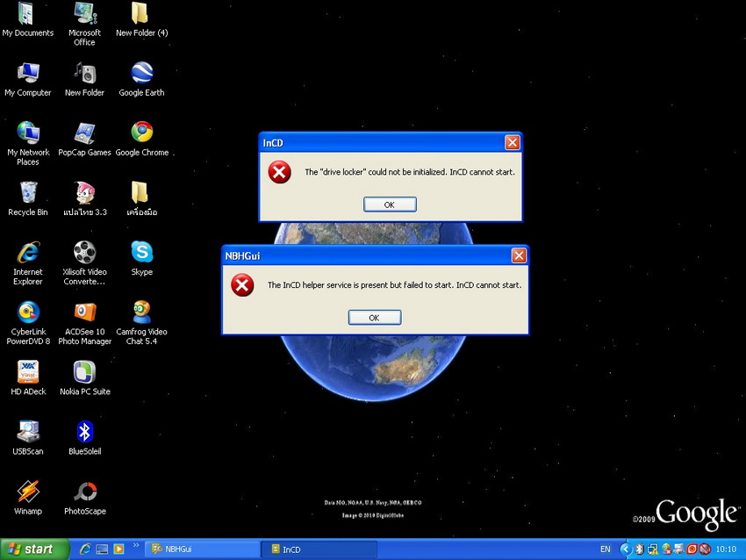Select the My Network Places icon
Image resolution: width=746 pixels, height=560 pixels.
27,143
